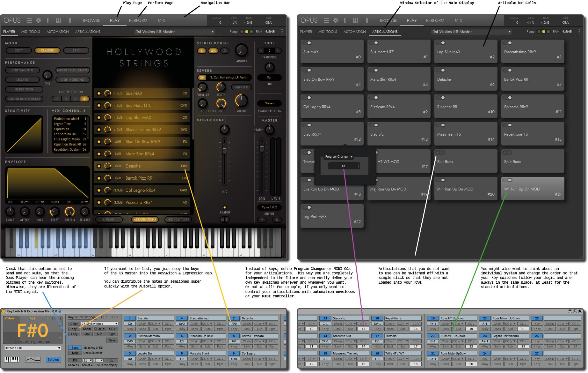Viewport: 588px width, 373px height.
Task: Click the Performance Time knob
Action: click(x=47, y=75)
